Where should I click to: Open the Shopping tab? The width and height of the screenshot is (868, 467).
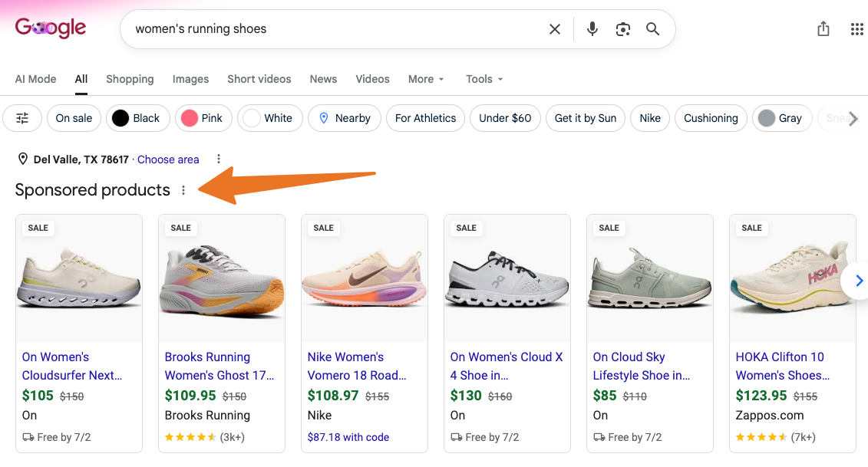130,78
